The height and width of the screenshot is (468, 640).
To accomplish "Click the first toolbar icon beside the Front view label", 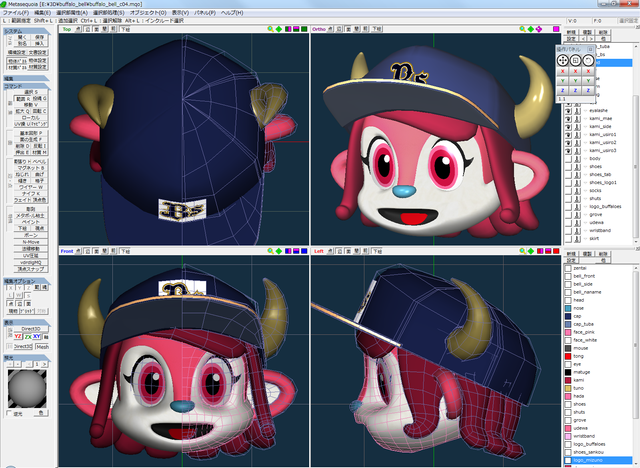I will (78, 251).
